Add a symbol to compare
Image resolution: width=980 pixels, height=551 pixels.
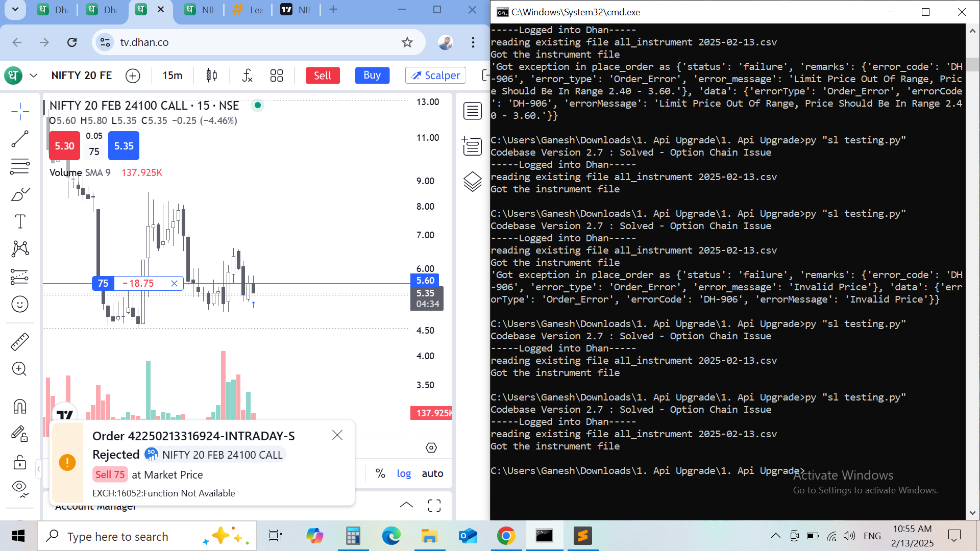point(133,76)
